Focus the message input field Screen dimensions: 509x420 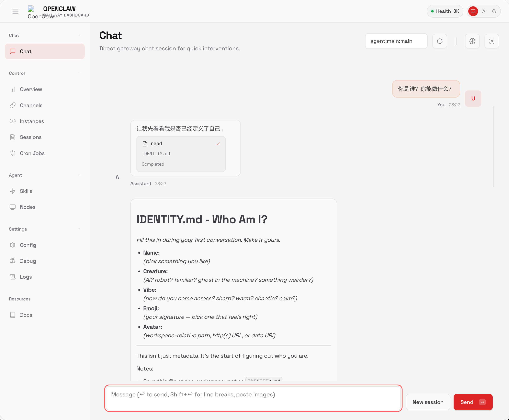coord(253,398)
